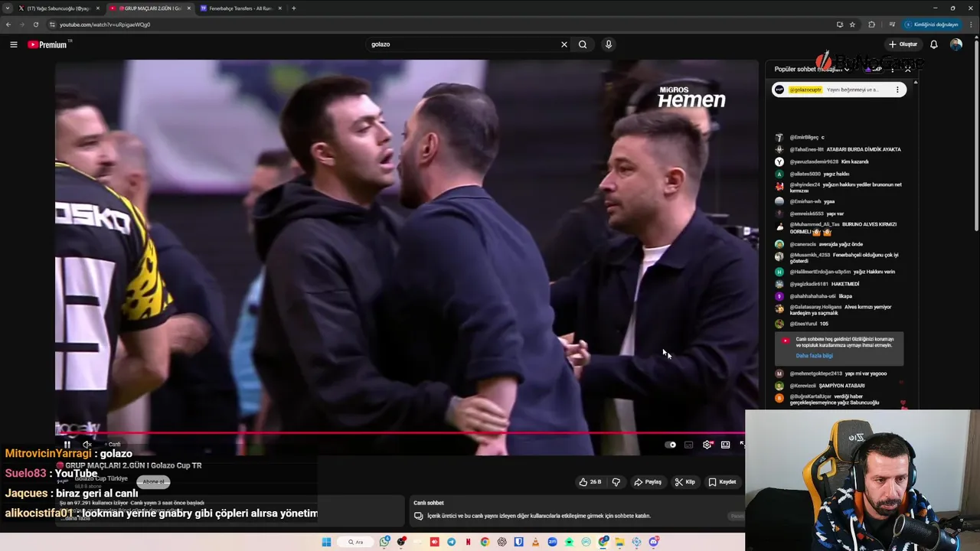Open Discord from the taskbar

(654, 542)
